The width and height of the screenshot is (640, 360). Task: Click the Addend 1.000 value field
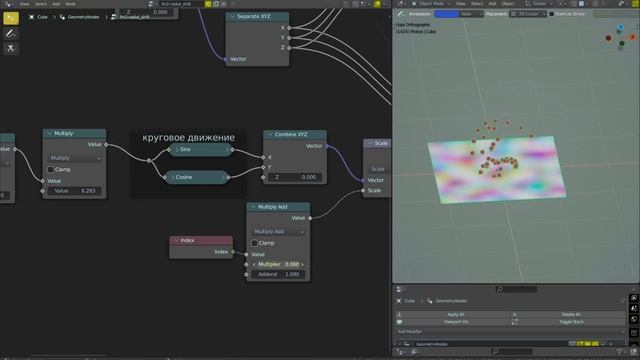pyautogui.click(x=278, y=274)
